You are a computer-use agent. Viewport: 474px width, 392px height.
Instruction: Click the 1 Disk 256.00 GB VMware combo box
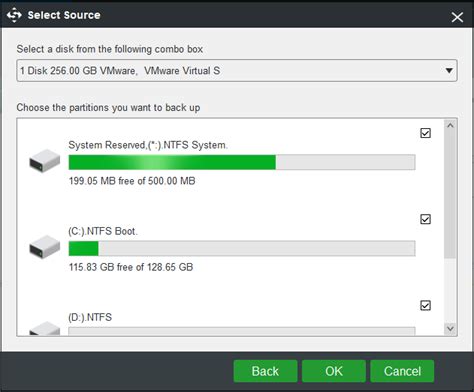(x=237, y=71)
